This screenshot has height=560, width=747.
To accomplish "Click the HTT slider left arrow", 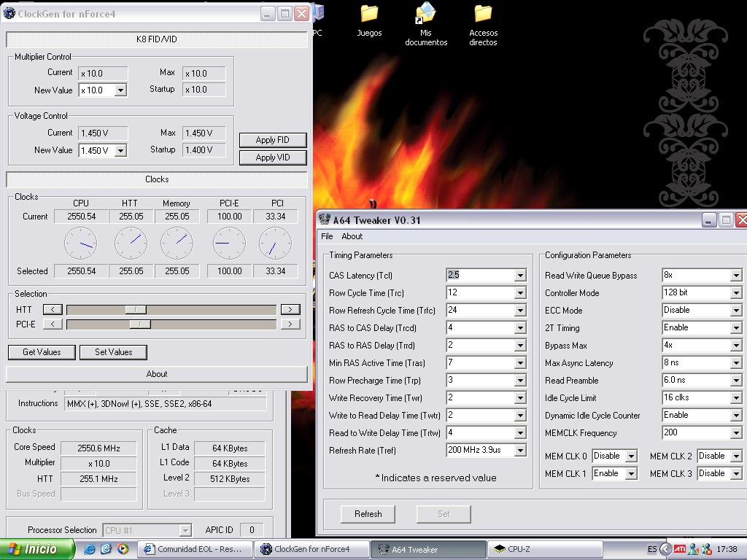I will (x=53, y=309).
